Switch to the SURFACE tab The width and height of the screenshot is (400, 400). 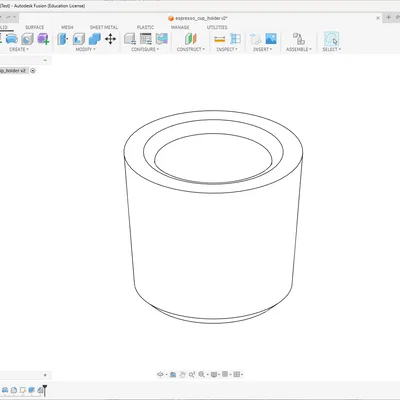pos(35,27)
